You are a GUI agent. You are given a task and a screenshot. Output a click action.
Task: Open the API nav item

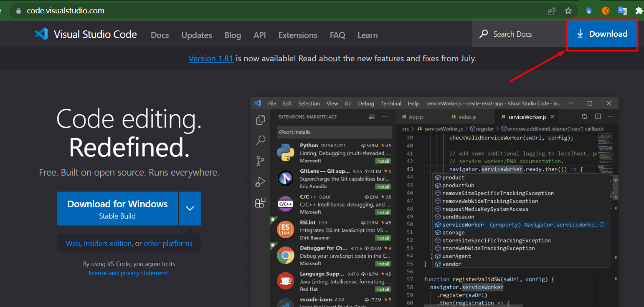tap(260, 35)
